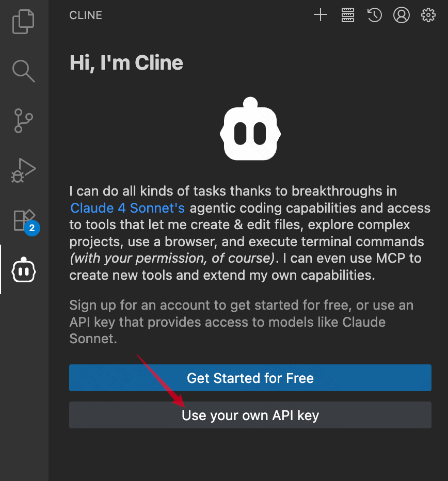
Task: Choose Use your own API key
Action: [250, 415]
